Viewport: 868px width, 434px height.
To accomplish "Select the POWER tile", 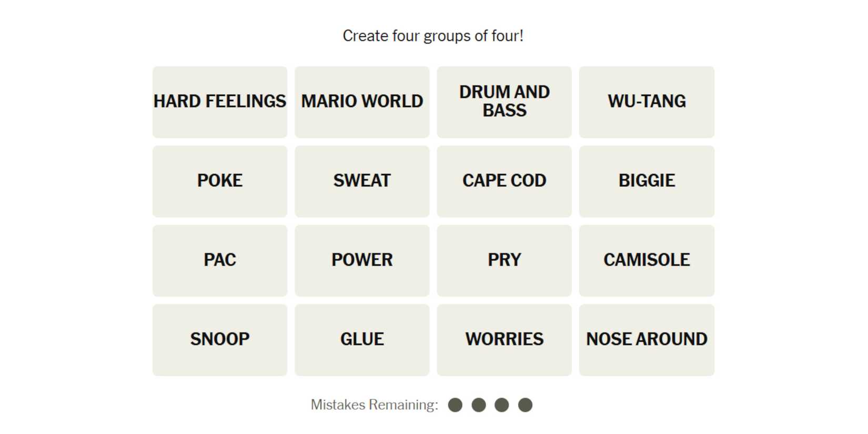I will 362,260.
